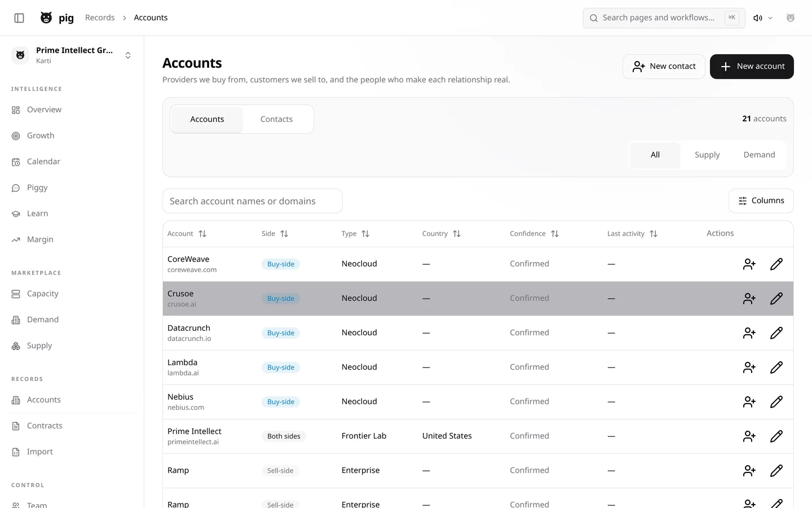Image resolution: width=812 pixels, height=508 pixels.
Task: Add a contact to Nebius
Action: point(749,402)
